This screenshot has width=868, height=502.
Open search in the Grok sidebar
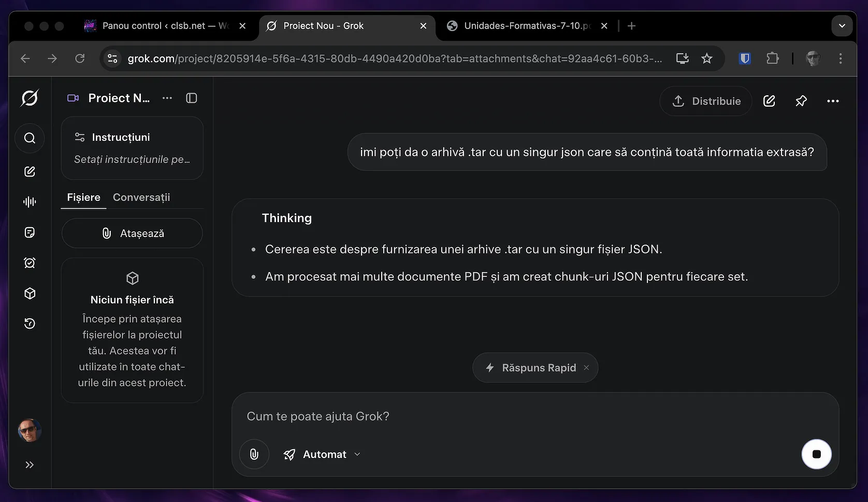pyautogui.click(x=30, y=138)
